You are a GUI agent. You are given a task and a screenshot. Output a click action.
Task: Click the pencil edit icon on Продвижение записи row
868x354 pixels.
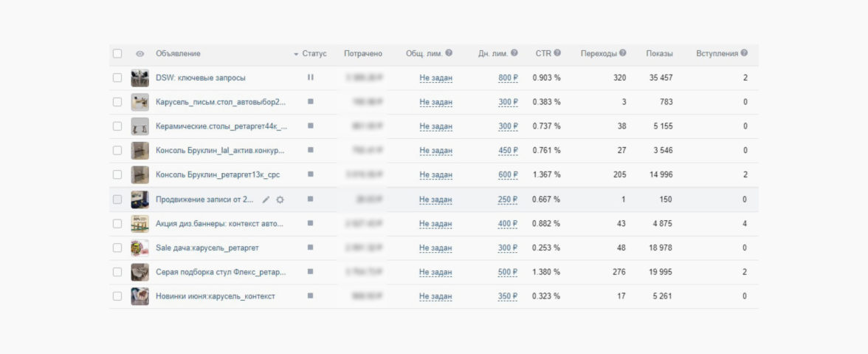(x=266, y=200)
